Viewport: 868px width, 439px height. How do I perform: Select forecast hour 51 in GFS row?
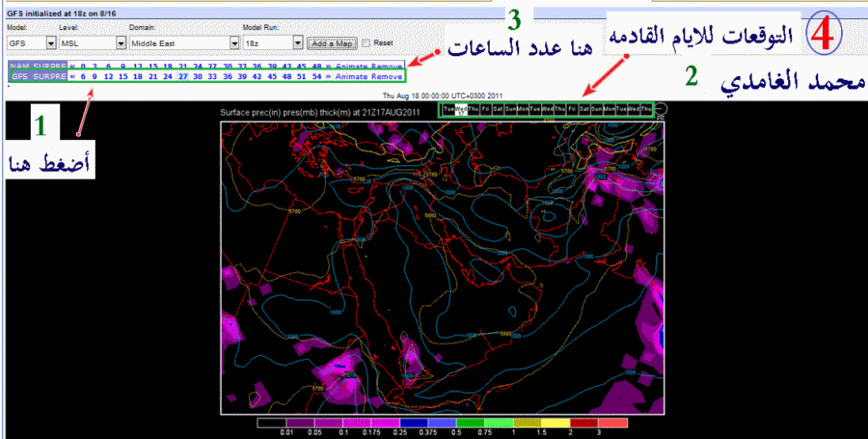[301, 76]
